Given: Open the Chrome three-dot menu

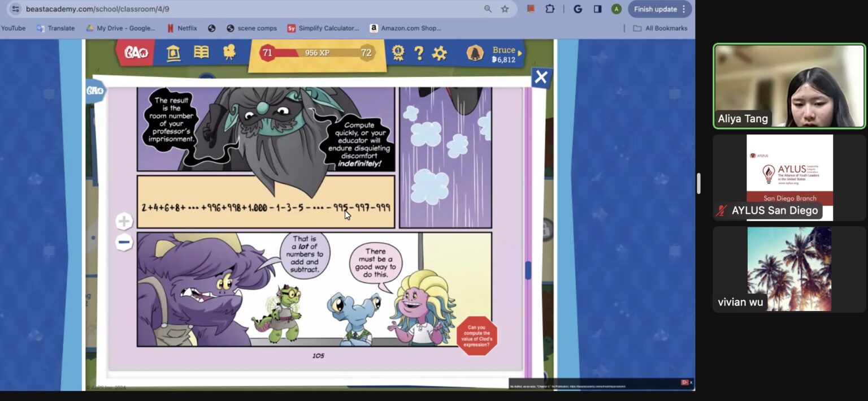Looking at the screenshot, I should [x=684, y=9].
